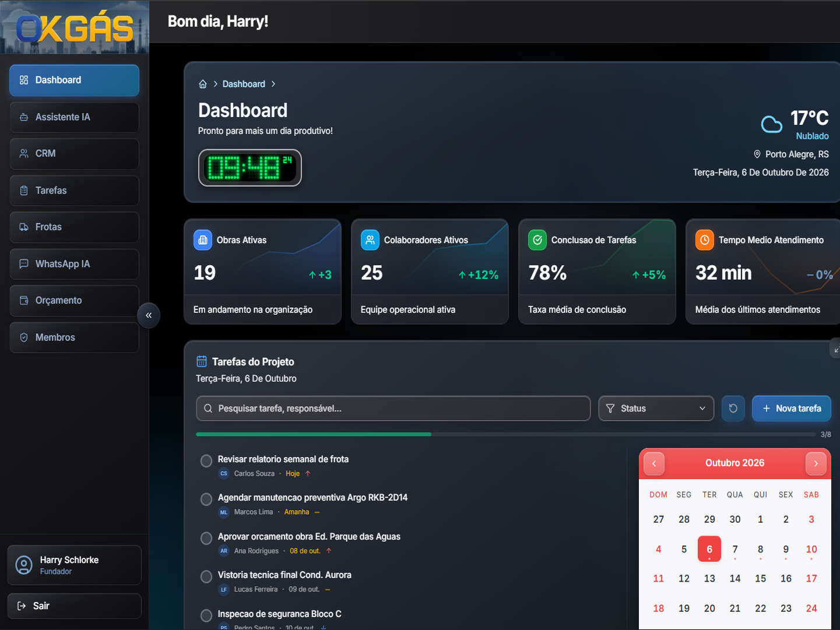840x630 pixels.
Task: Click the cloud weather icon
Action: tap(772, 124)
